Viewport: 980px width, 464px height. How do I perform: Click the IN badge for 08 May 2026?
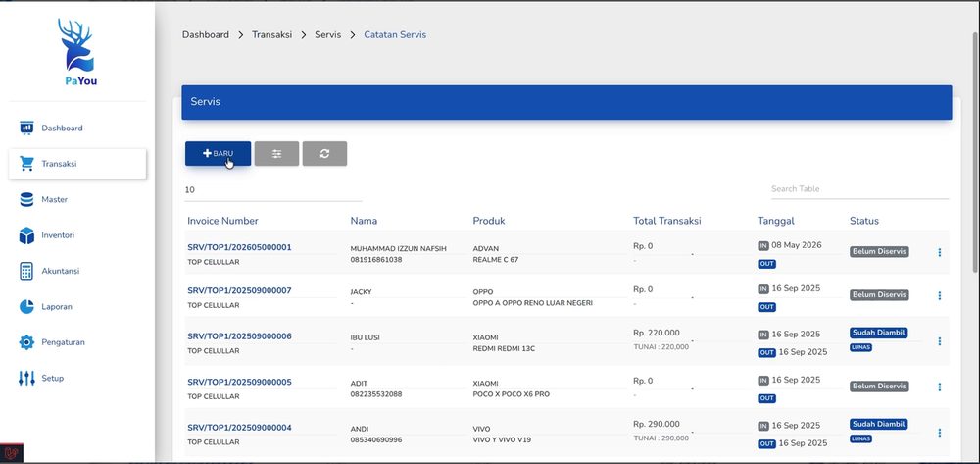[x=763, y=246]
